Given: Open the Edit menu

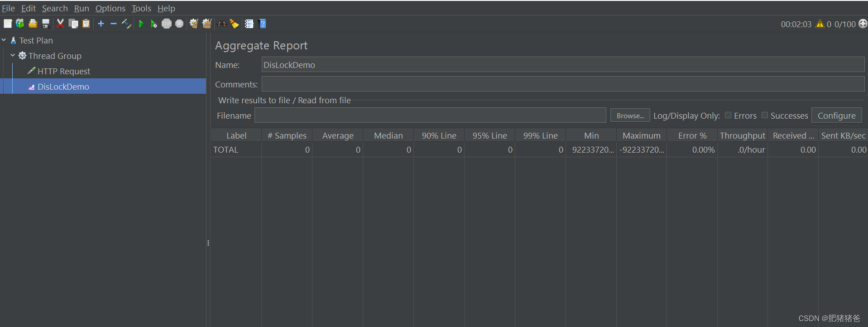Looking at the screenshot, I should 29,9.
